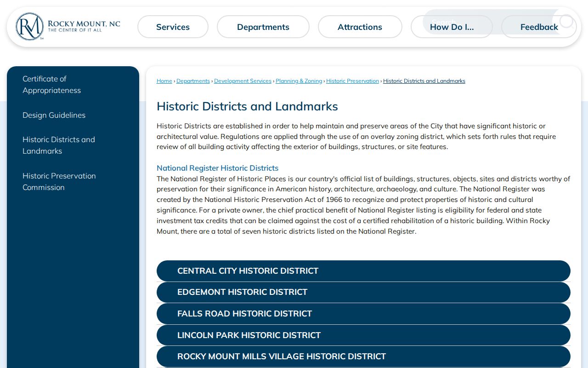Viewport: 588px width, 368px height.
Task: Expand Falls Road Historic District section
Action: (363, 314)
